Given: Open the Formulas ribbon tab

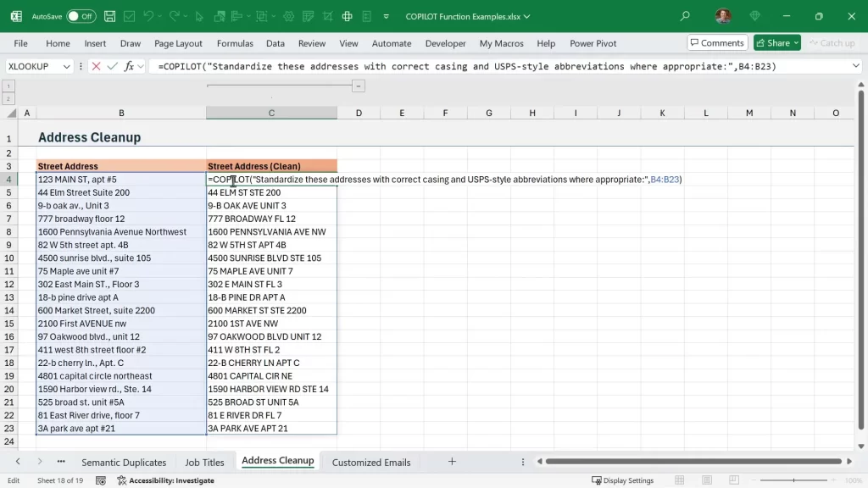Looking at the screenshot, I should click(x=235, y=43).
